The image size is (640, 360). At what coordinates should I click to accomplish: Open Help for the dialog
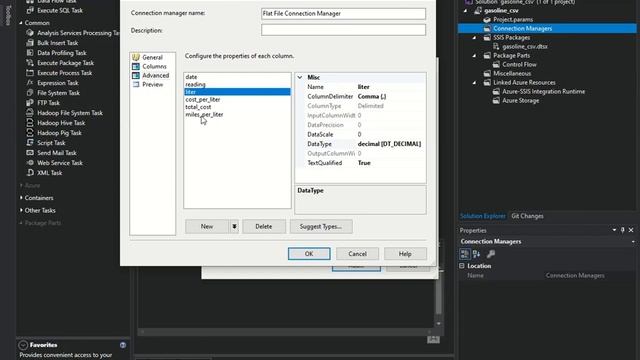click(x=405, y=253)
